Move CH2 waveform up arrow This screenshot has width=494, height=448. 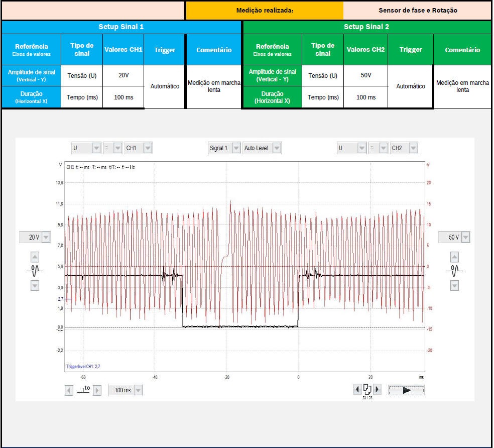click(x=454, y=257)
